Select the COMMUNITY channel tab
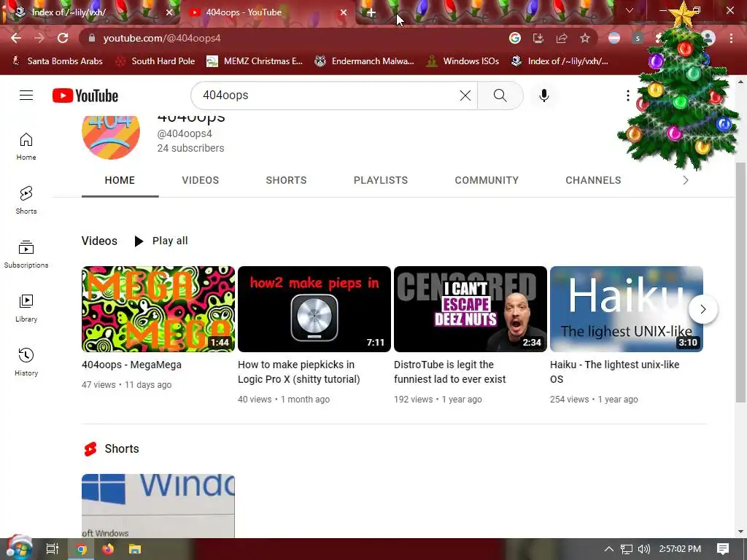This screenshot has width=747, height=560. (x=487, y=181)
